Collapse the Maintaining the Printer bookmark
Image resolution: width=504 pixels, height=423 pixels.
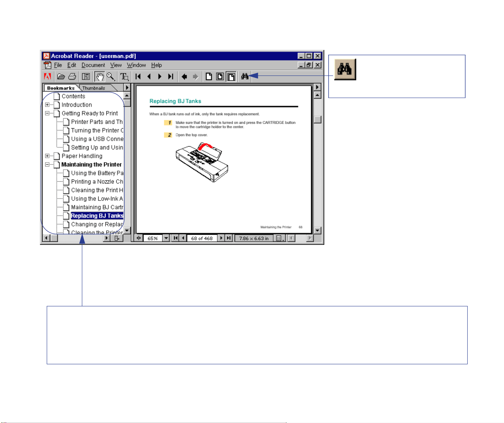pyautogui.click(x=47, y=164)
